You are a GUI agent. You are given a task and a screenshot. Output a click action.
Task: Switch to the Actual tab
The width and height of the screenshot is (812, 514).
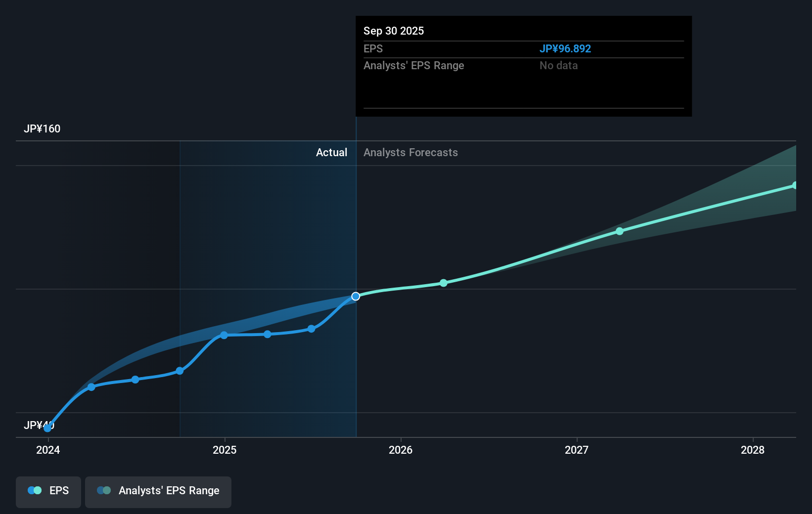click(x=331, y=152)
